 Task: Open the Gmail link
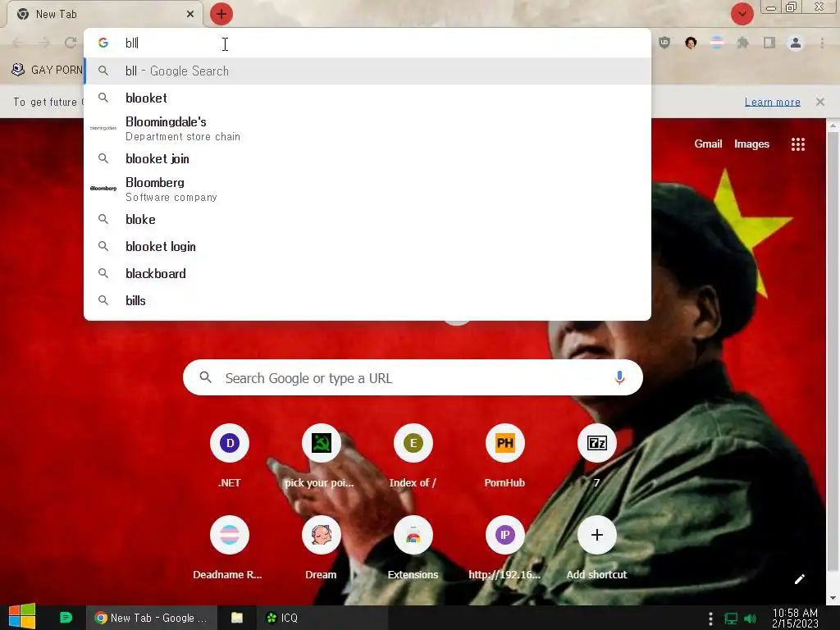pos(708,144)
